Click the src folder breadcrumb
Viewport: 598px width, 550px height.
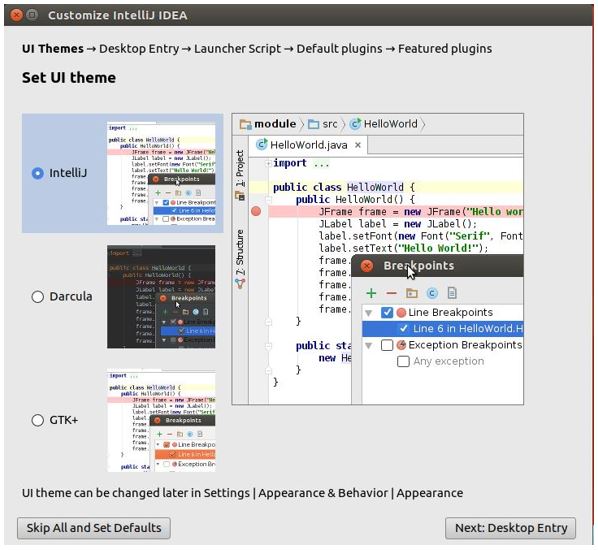click(x=323, y=124)
